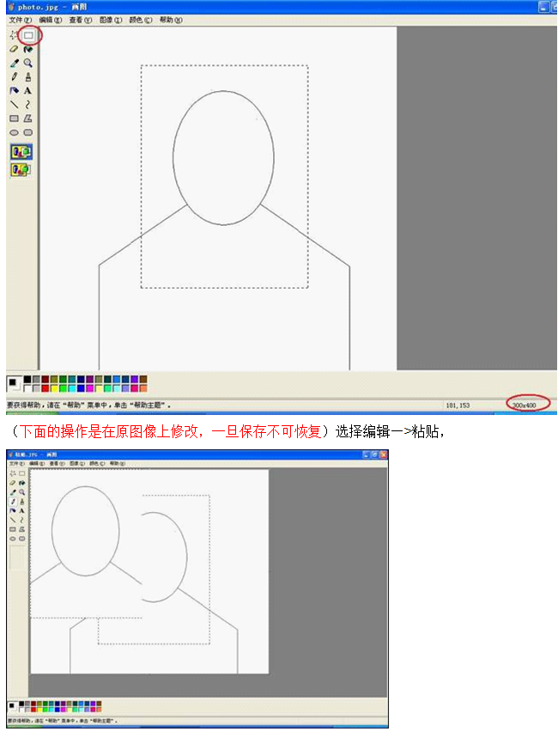Image resolution: width=558 pixels, height=756 pixels.
Task: Select the Ellipse tool in upper Paint toolbox
Action: [x=14, y=132]
